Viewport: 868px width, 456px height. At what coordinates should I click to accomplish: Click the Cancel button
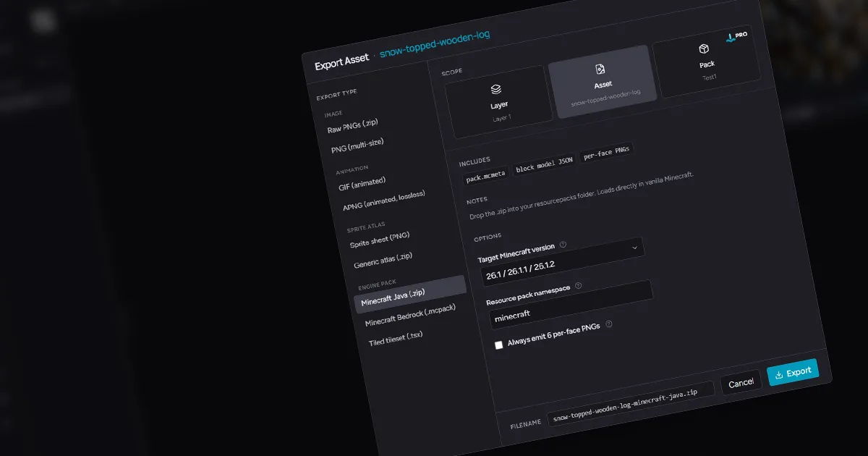(x=741, y=384)
